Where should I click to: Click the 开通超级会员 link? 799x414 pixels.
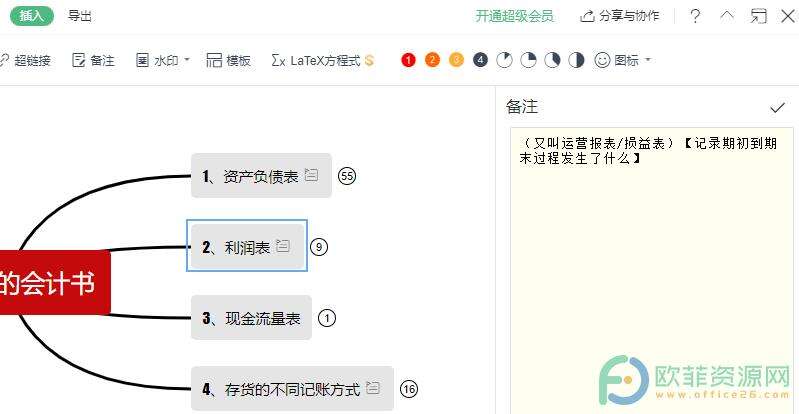point(514,16)
